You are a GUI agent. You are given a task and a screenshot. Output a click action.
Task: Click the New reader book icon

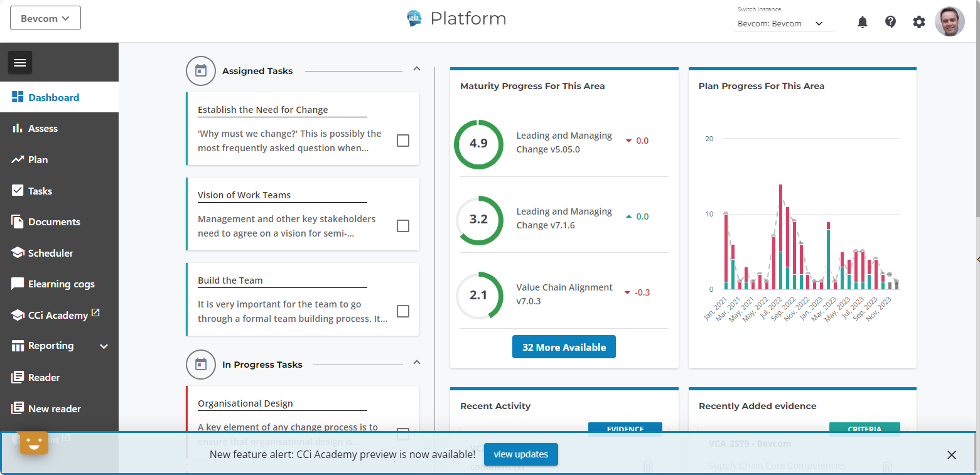(18, 408)
